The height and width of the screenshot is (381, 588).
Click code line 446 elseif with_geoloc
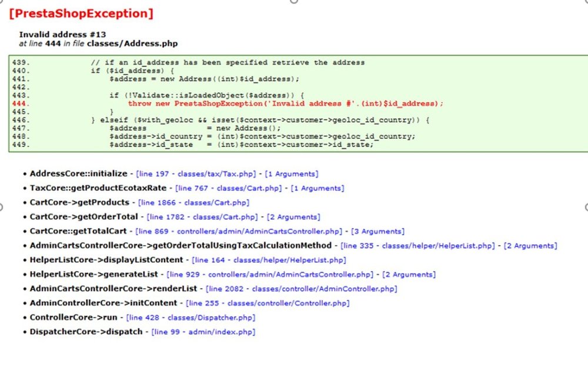click(x=260, y=121)
